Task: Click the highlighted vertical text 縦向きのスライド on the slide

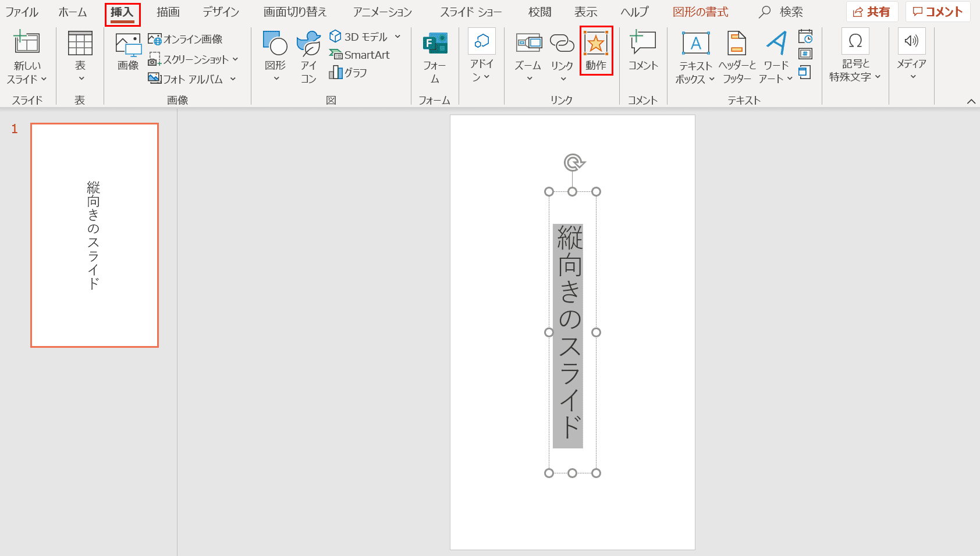Action: click(x=569, y=336)
